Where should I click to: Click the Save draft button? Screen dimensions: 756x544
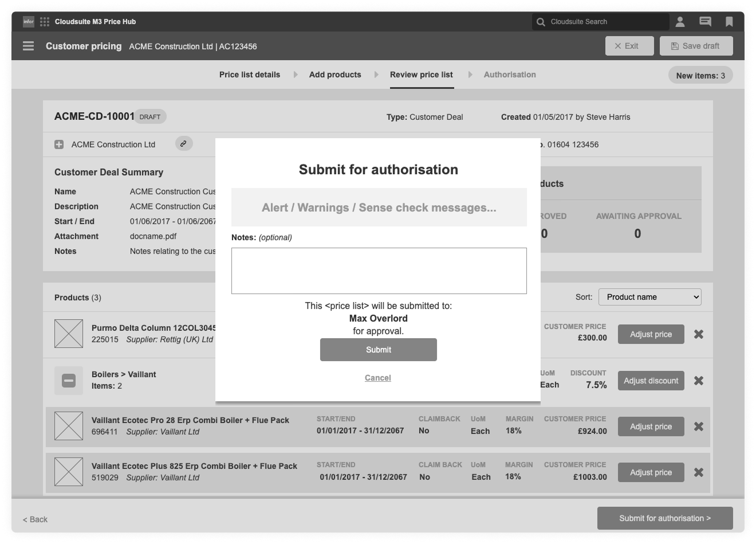click(696, 46)
